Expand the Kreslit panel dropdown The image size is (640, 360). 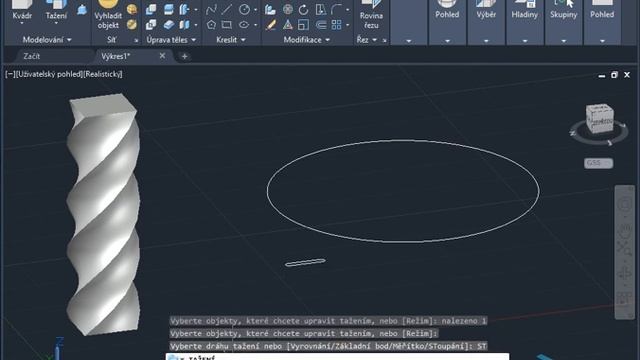(x=231, y=40)
